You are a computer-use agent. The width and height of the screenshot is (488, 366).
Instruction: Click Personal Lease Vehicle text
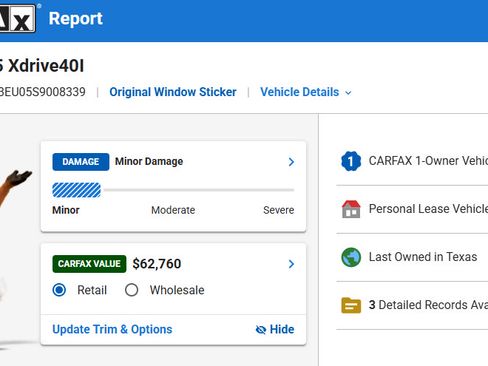(428, 209)
